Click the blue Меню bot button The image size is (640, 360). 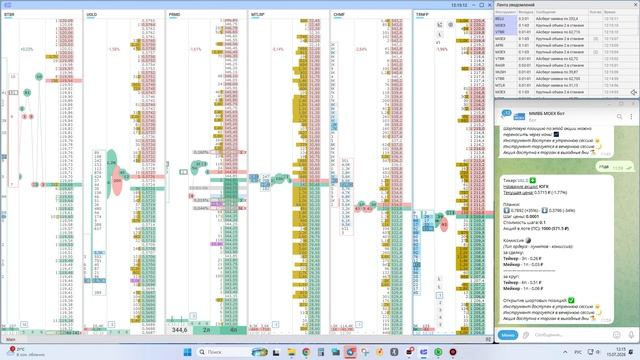pos(507,335)
